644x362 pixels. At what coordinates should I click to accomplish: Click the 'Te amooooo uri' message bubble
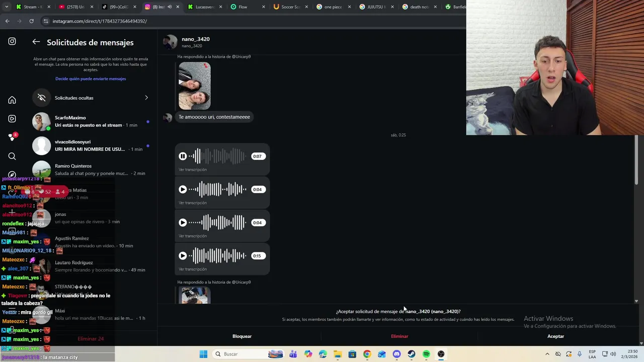(214, 117)
